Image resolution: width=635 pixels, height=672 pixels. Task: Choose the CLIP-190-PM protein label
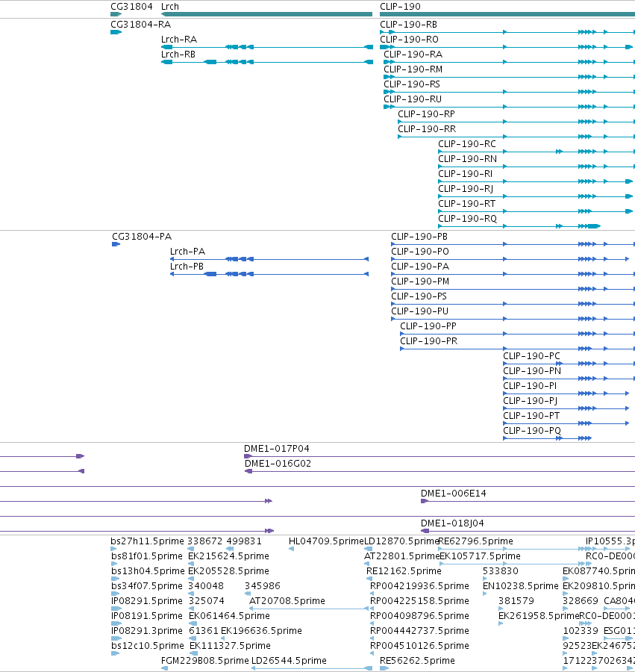click(x=420, y=281)
